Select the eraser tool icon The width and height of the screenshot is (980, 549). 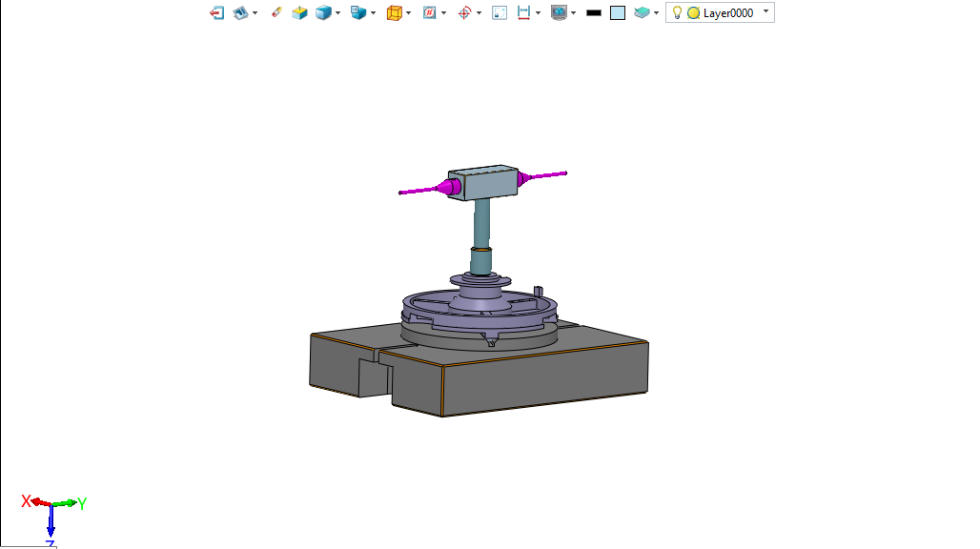click(276, 13)
